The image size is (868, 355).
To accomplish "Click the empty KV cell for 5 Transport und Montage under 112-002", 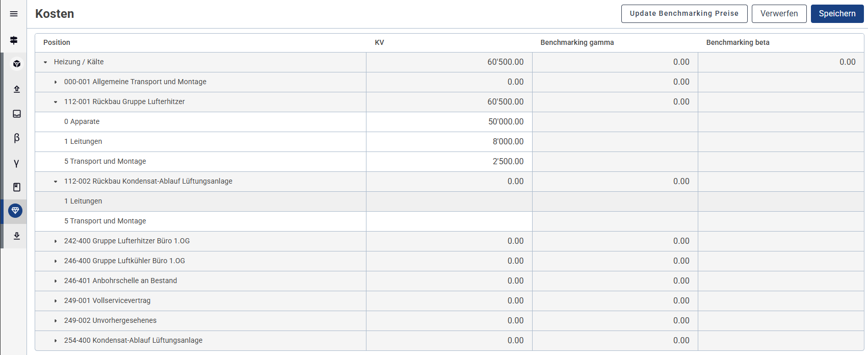I will coord(449,221).
